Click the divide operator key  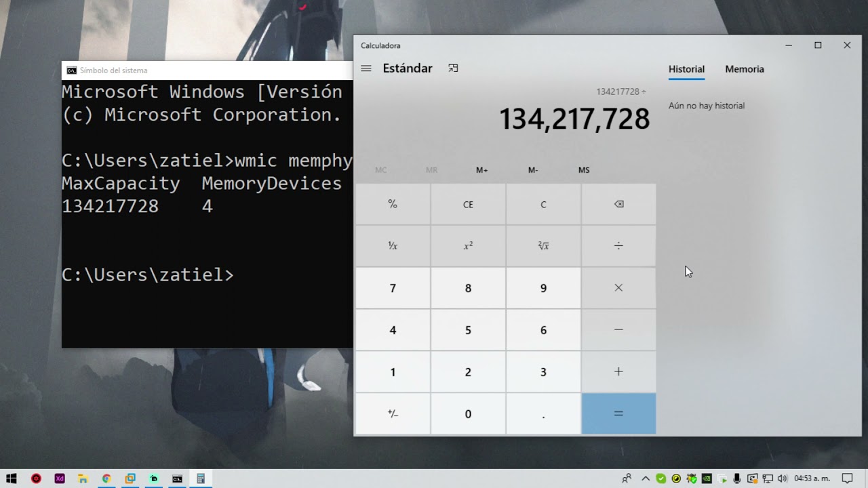618,245
